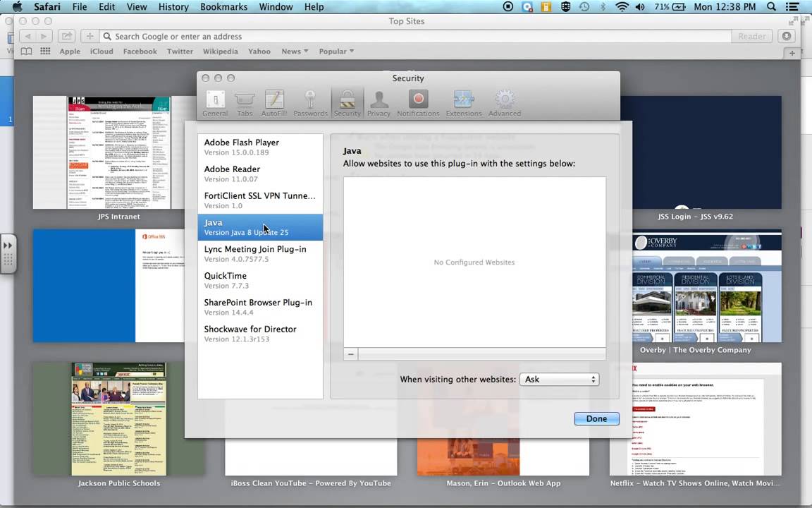
Task: Open the General preferences pane
Action: coord(215,103)
